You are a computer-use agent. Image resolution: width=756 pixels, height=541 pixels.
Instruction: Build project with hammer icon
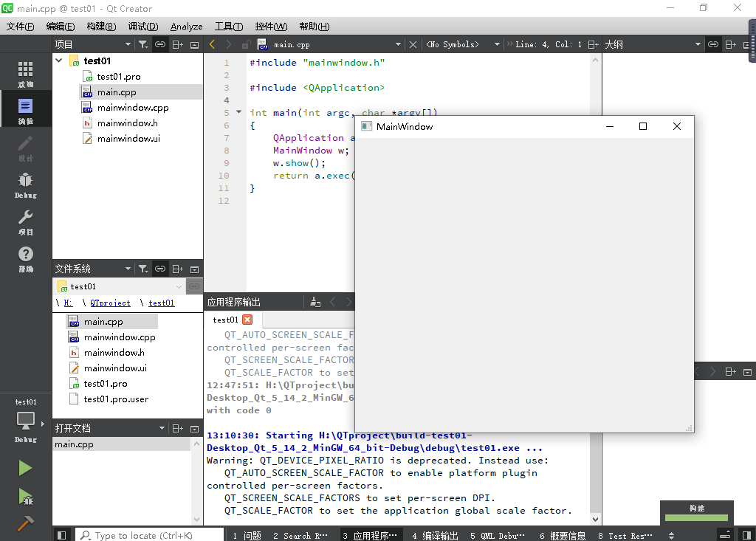[25, 523]
